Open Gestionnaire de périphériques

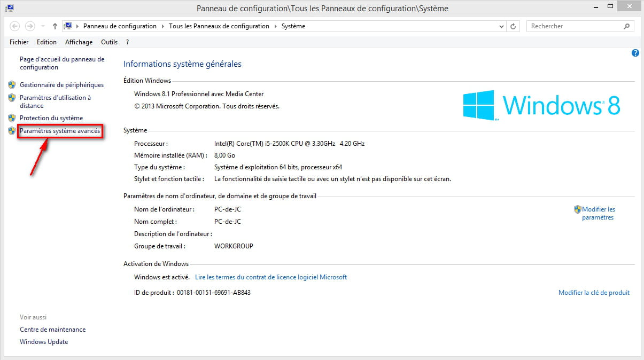pos(61,85)
